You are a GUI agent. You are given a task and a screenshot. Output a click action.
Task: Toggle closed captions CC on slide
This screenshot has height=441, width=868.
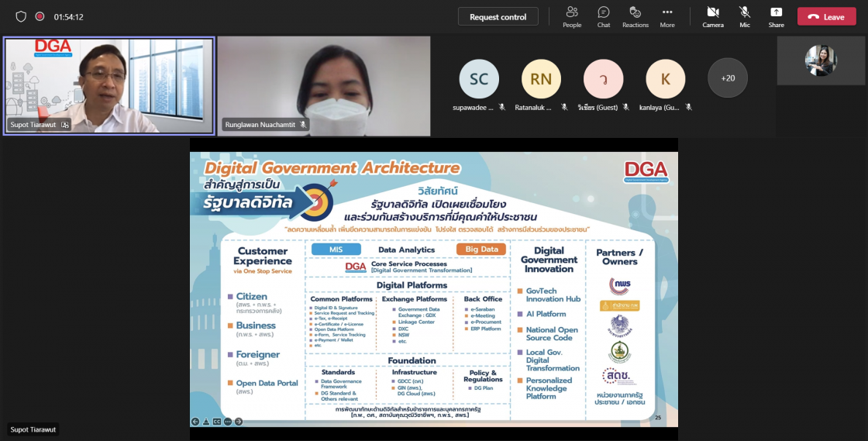pos(217,422)
